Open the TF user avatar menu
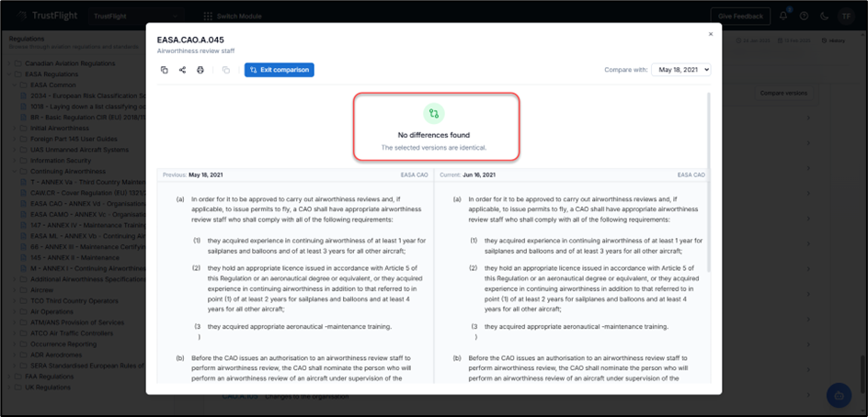 845,16
